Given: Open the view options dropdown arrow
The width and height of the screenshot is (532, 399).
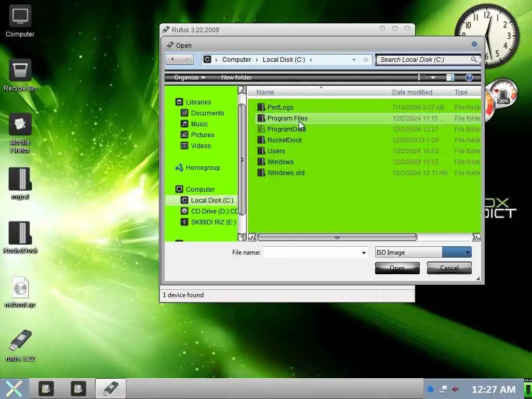Looking at the screenshot, I should click(433, 78).
